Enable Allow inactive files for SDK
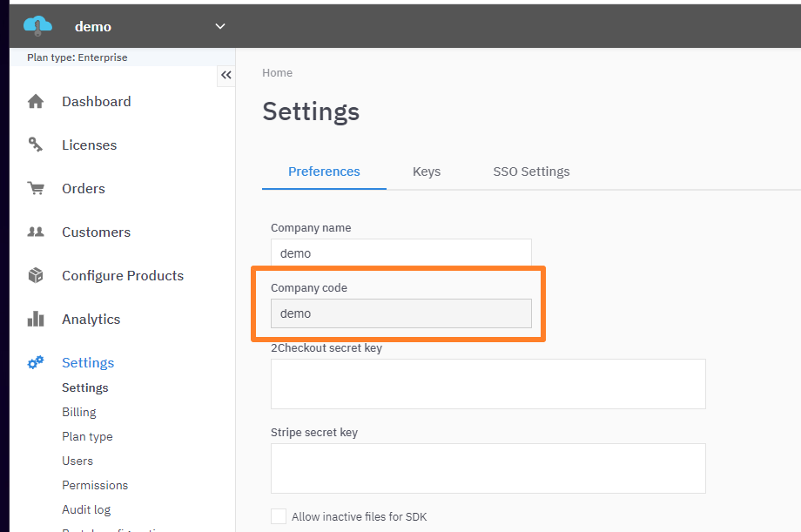Image resolution: width=801 pixels, height=532 pixels. pos(279,516)
